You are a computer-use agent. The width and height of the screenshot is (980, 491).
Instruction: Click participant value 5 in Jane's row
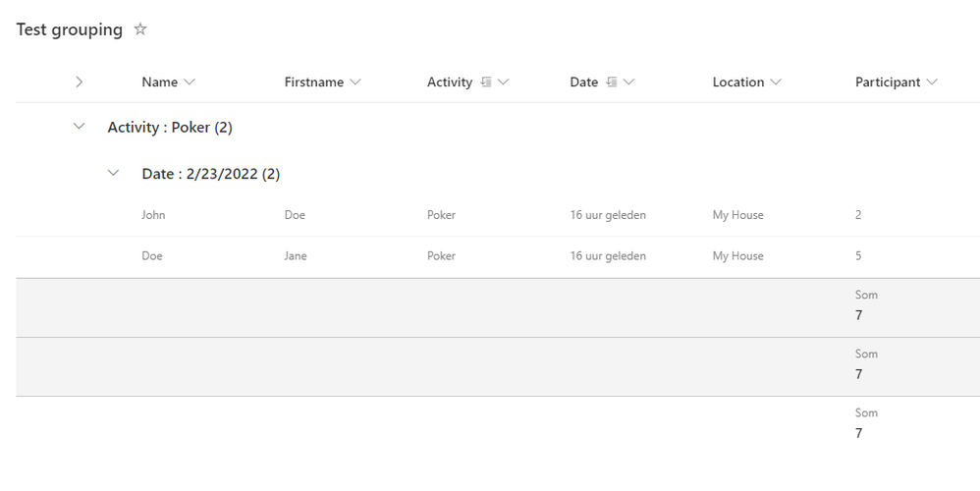coord(858,256)
